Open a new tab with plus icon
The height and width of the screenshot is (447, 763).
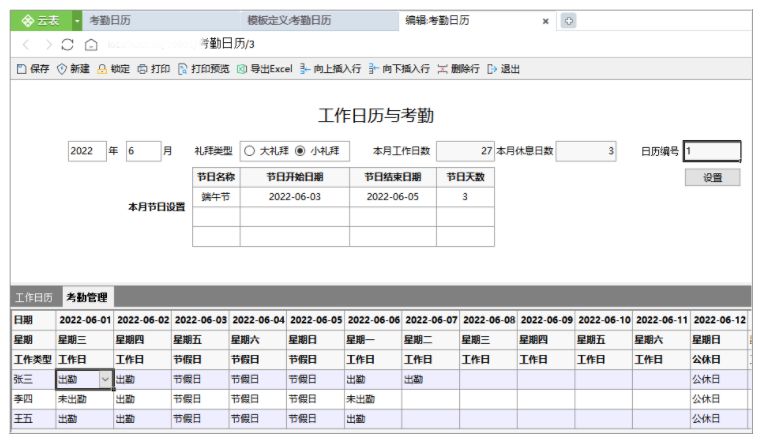pyautogui.click(x=568, y=21)
